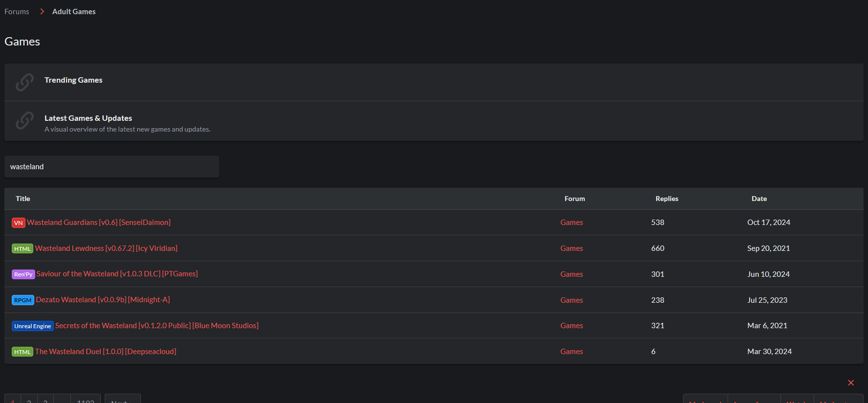Image resolution: width=868 pixels, height=403 pixels.
Task: Click the Date column header
Action: [x=759, y=199]
